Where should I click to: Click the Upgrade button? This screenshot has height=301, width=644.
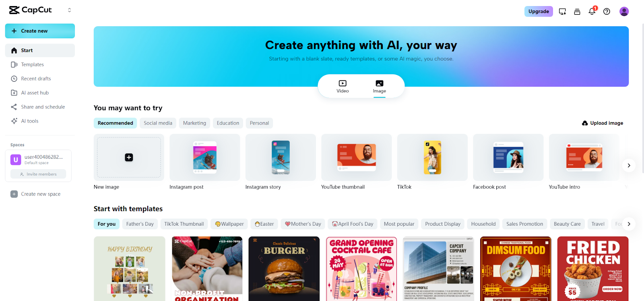point(539,11)
